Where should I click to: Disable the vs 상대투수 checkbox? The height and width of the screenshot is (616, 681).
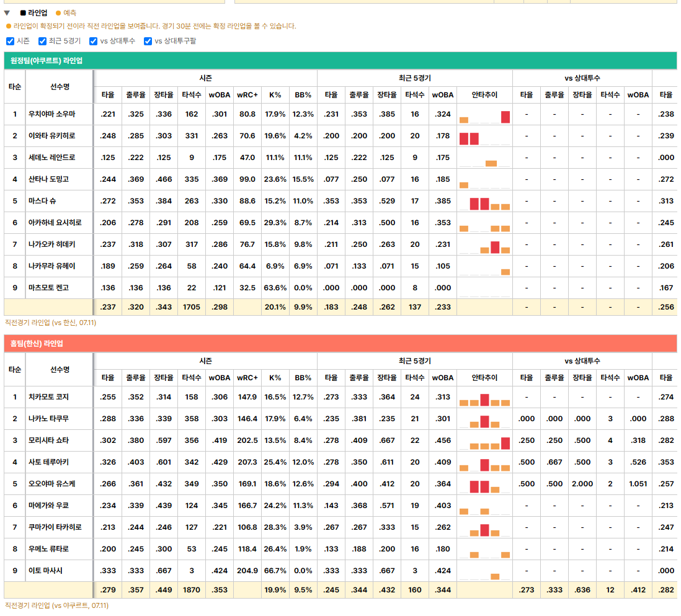[x=94, y=42]
